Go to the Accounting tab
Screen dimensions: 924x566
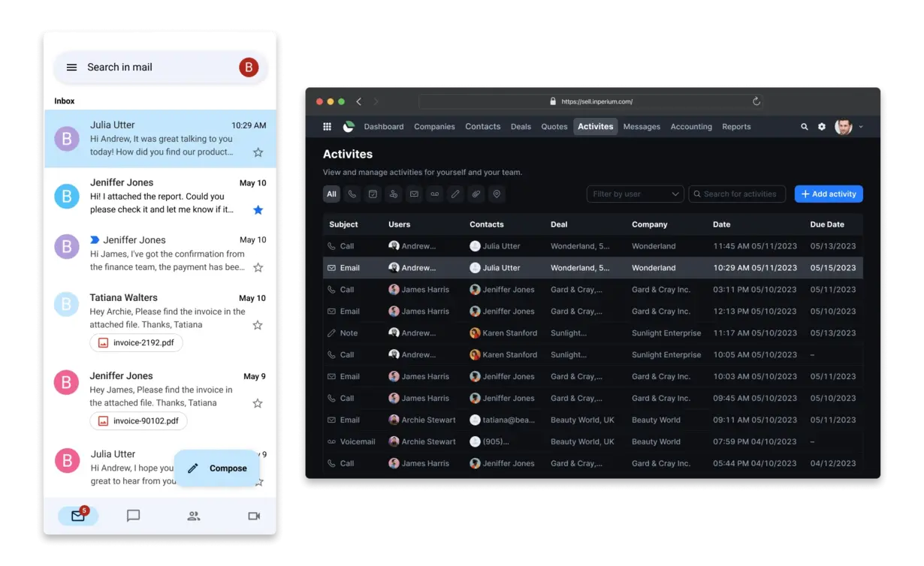(x=690, y=127)
